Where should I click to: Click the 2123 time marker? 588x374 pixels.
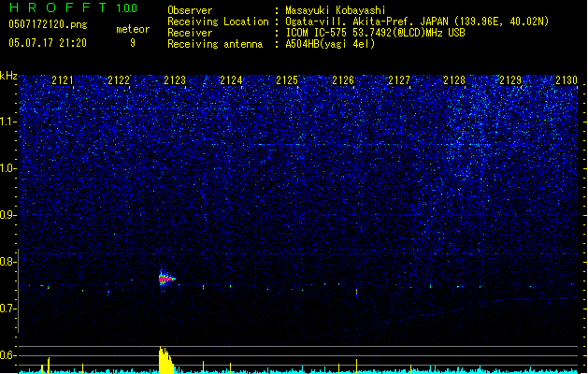pos(175,80)
